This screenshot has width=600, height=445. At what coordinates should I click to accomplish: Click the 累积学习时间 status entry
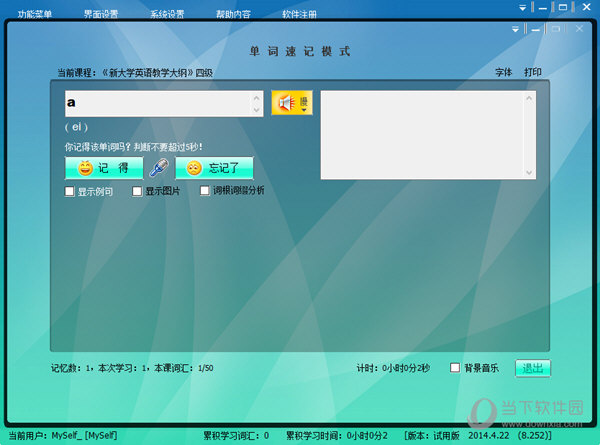(x=337, y=435)
